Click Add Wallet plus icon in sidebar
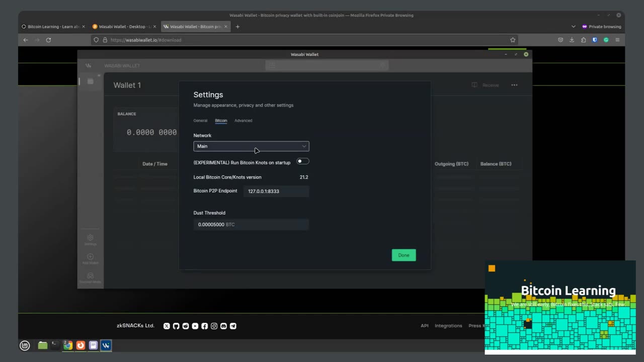Screen dimensions: 644x362 coord(91,257)
